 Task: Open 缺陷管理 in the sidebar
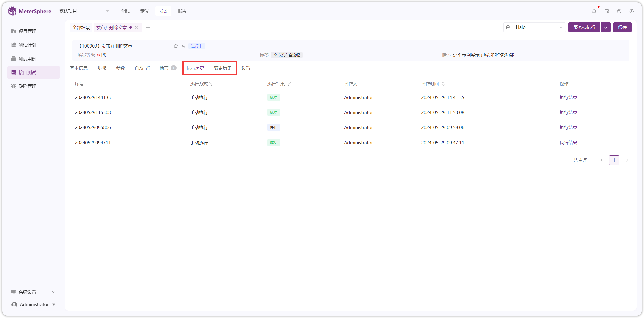pos(34,86)
